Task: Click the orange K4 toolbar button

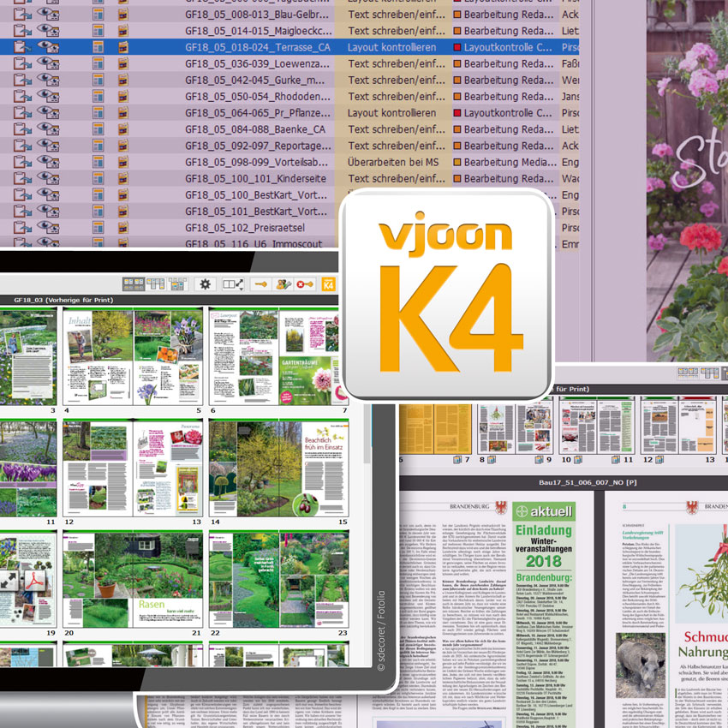Action: 327,284
